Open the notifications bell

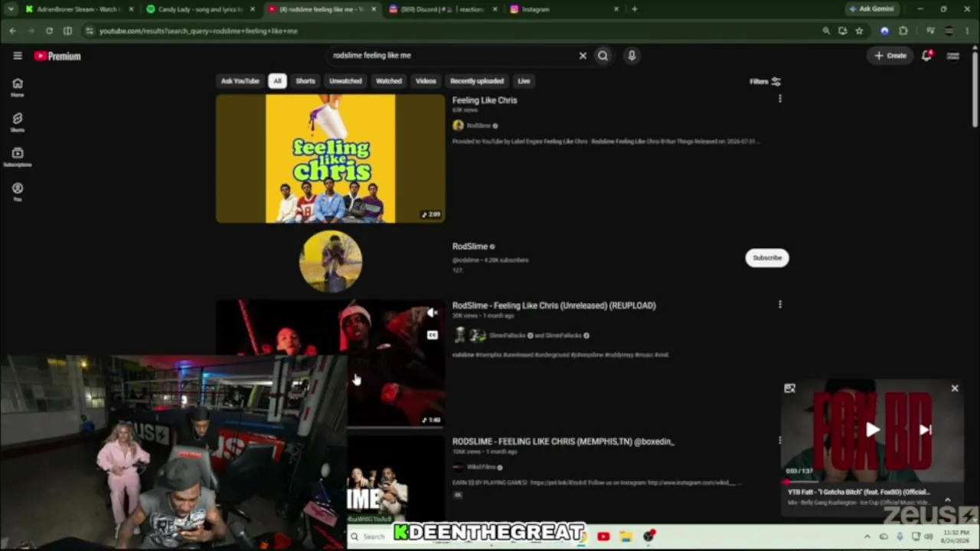pos(926,56)
